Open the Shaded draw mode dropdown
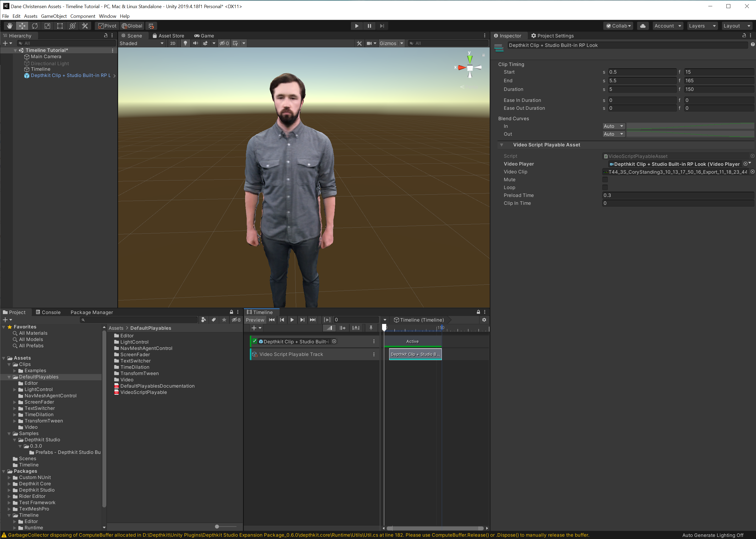 coord(141,43)
